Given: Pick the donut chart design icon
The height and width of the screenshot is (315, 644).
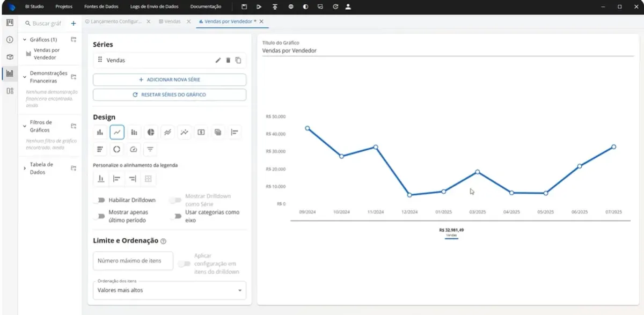Looking at the screenshot, I should pyautogui.click(x=117, y=149).
